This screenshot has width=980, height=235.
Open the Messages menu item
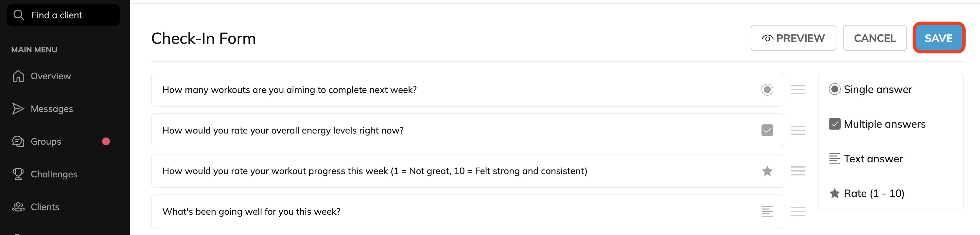[x=52, y=109]
